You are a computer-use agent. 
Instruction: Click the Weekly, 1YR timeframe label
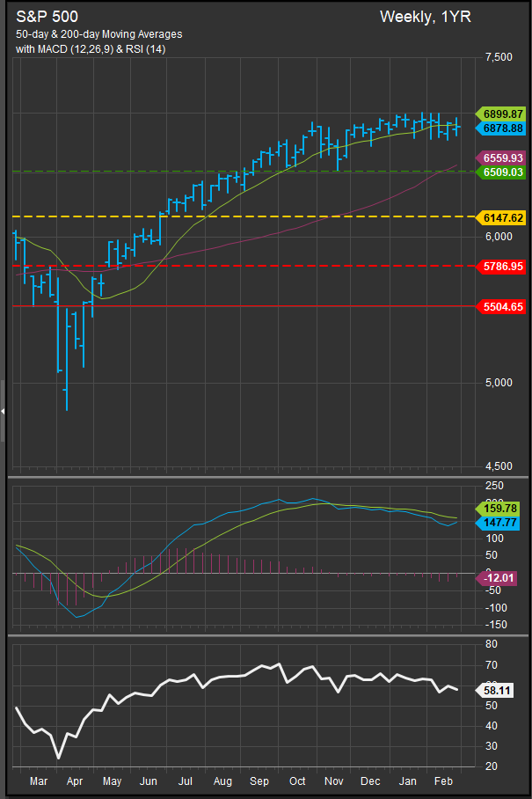tap(425, 17)
